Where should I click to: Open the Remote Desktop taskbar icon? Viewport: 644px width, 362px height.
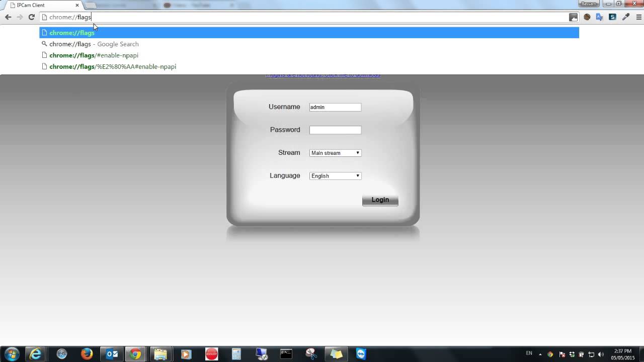[261, 354]
